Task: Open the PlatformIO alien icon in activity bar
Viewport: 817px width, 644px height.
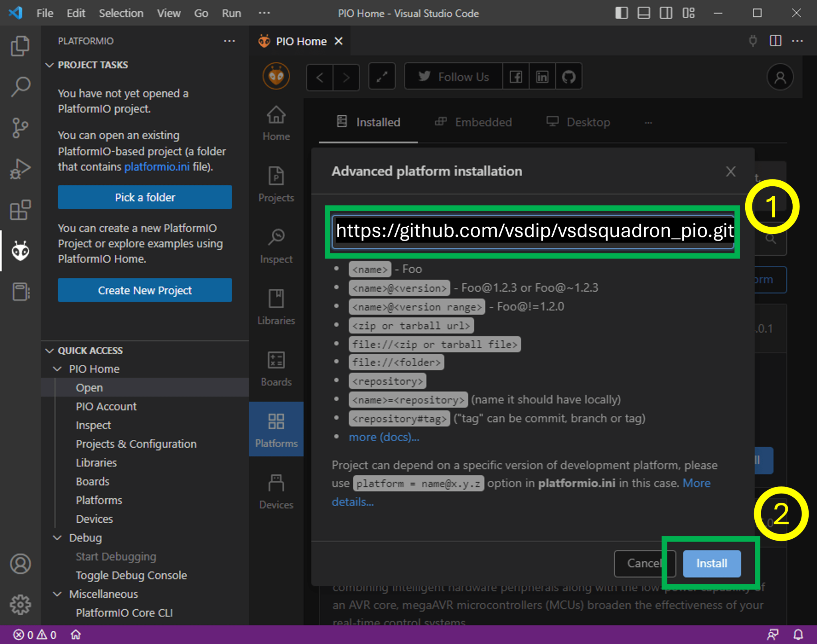Action: pos(20,251)
